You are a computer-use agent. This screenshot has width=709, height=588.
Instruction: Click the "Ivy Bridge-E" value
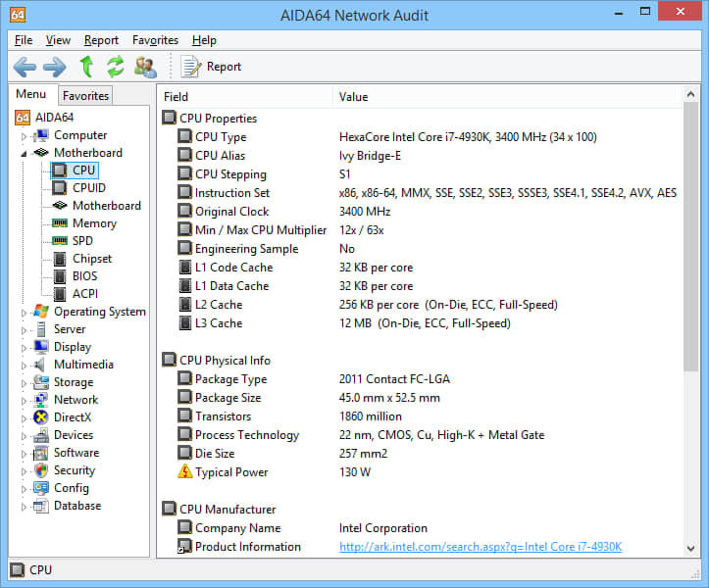[370, 156]
